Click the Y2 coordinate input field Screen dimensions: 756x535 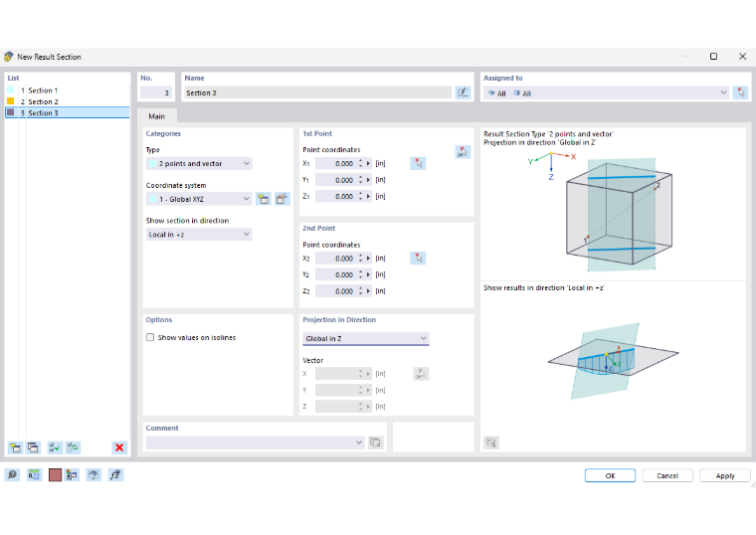point(336,274)
